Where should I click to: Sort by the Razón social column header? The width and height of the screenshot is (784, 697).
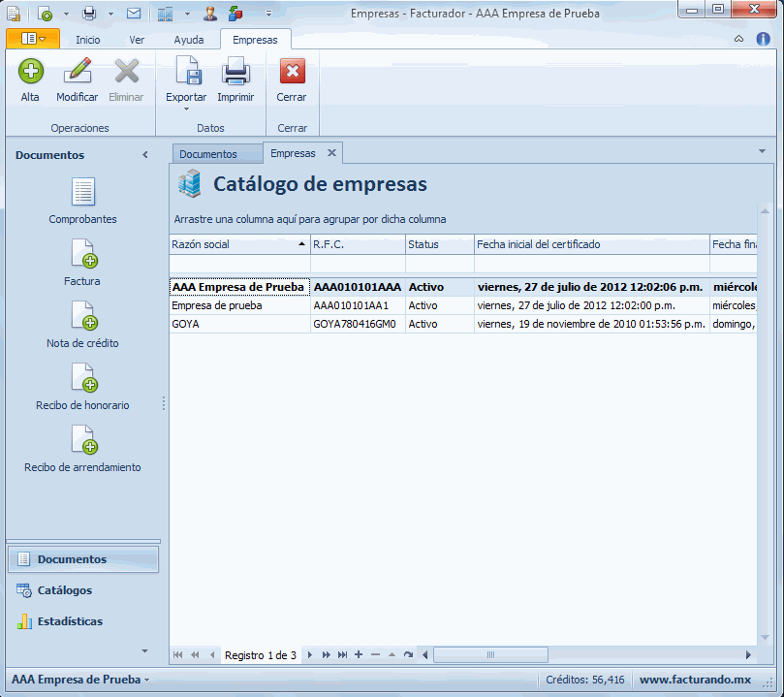tap(238, 244)
